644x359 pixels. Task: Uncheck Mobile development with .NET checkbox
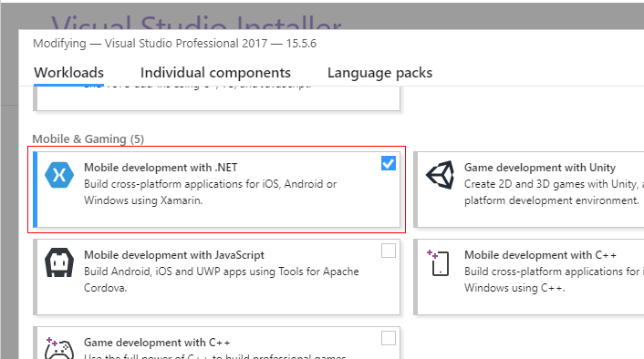388,163
